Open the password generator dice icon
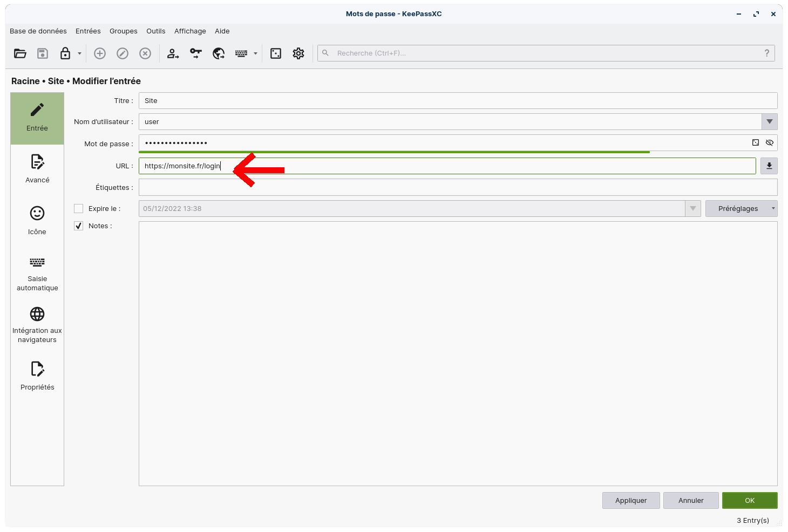Screen dimensions: 788x532 (x=276, y=53)
